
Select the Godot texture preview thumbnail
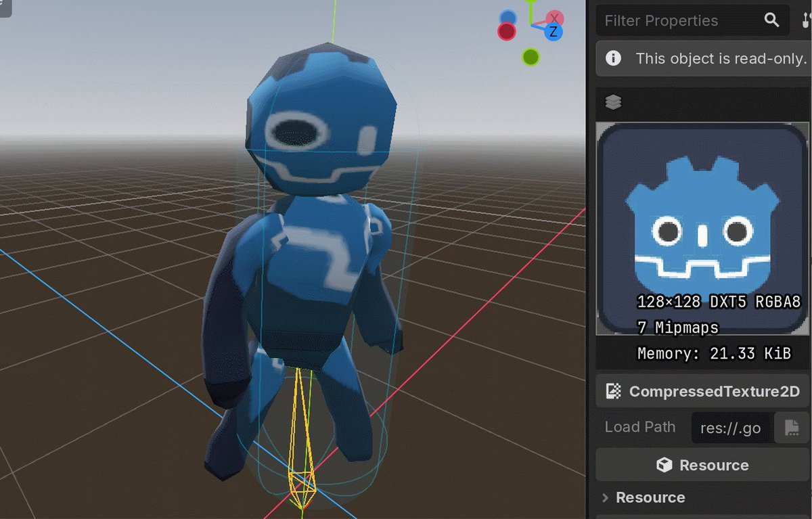(702, 228)
